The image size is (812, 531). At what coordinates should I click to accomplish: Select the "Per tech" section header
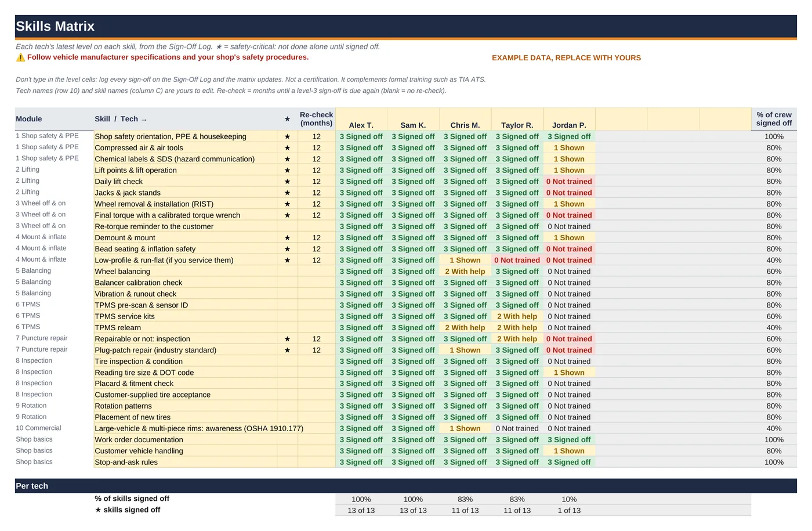(x=405, y=486)
